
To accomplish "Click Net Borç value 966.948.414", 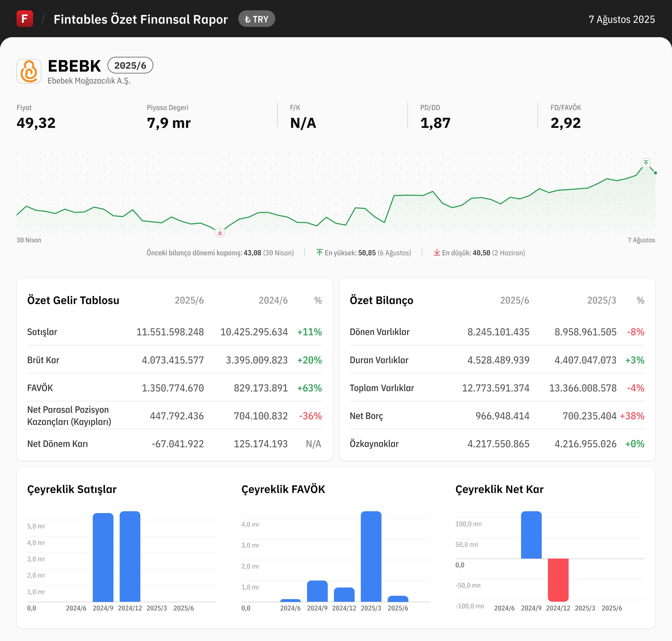I will coord(502,416).
